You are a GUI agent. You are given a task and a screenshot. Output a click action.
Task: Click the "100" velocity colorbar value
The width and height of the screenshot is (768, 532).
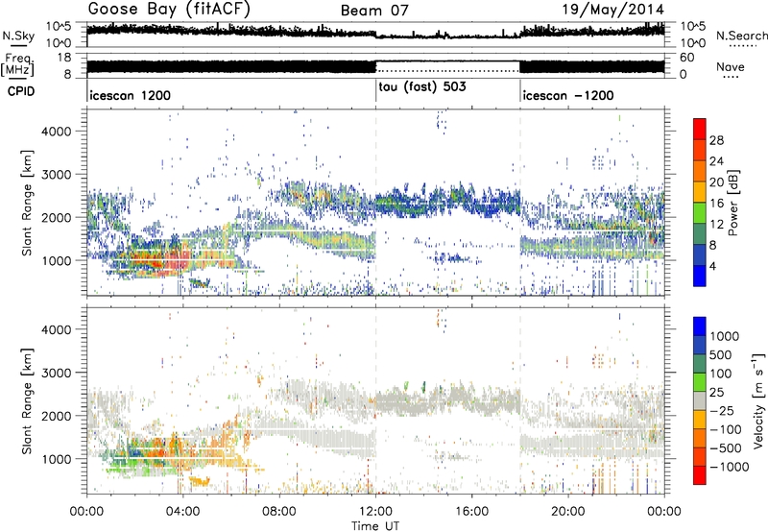721,374
